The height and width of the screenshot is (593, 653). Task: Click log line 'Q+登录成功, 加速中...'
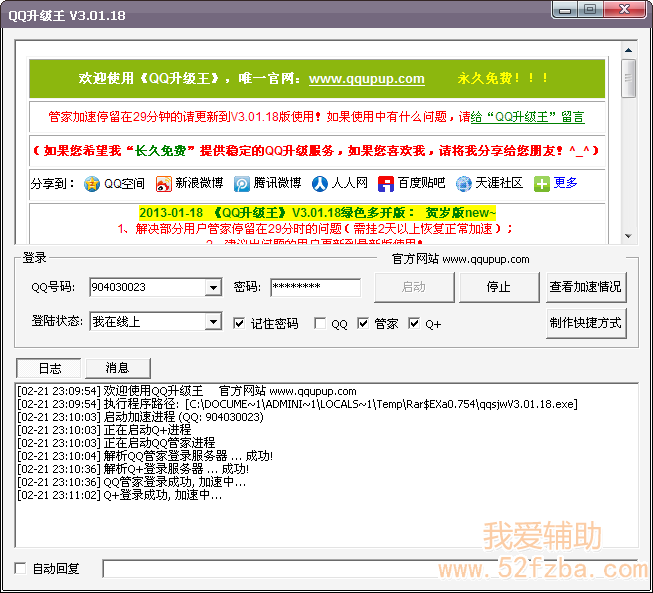tap(120, 495)
